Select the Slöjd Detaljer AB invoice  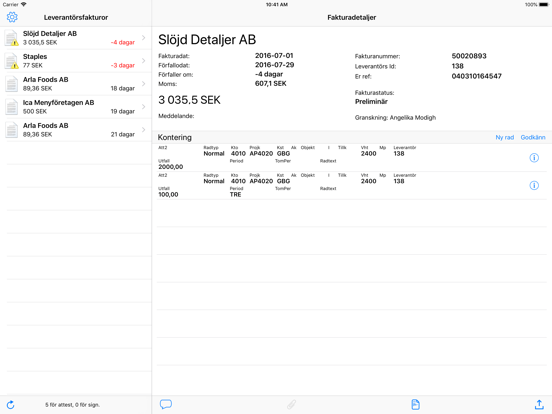click(76, 38)
